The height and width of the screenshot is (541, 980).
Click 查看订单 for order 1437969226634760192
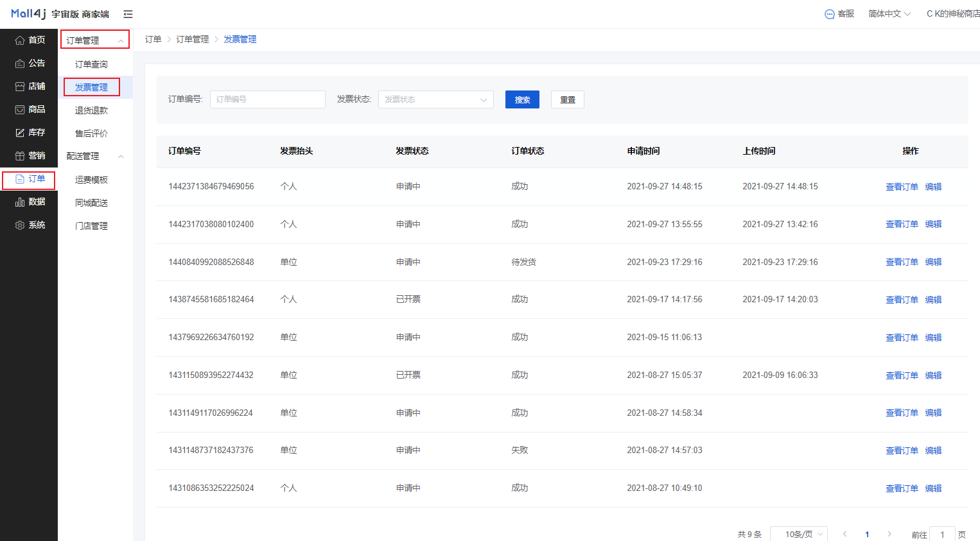[x=902, y=338]
